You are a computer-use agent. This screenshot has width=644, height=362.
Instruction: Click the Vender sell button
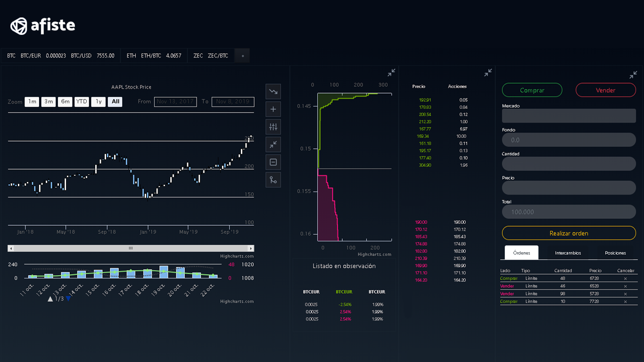(x=606, y=90)
